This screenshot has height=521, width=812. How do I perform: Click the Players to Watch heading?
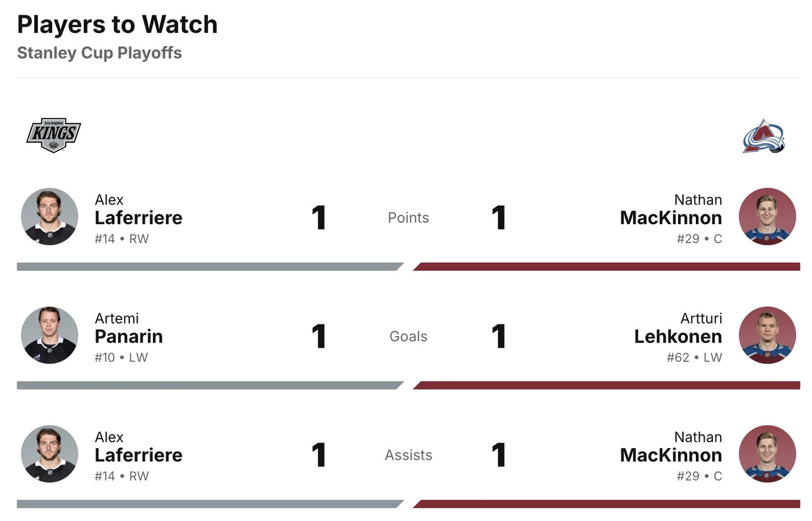(x=117, y=25)
